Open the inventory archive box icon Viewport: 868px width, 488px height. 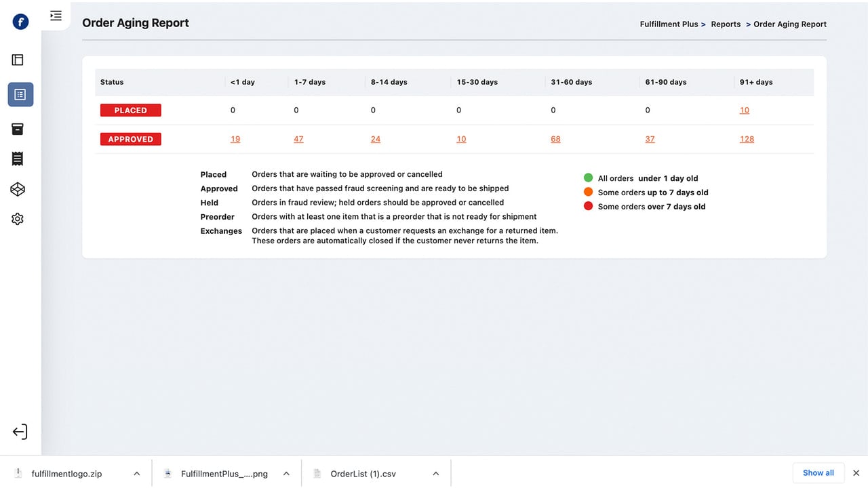(18, 129)
